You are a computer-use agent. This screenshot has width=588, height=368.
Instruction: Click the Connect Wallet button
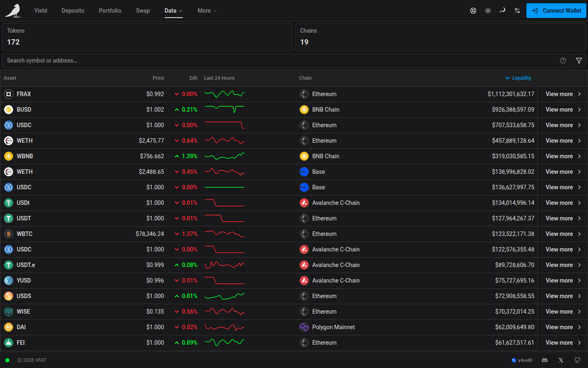pos(556,11)
